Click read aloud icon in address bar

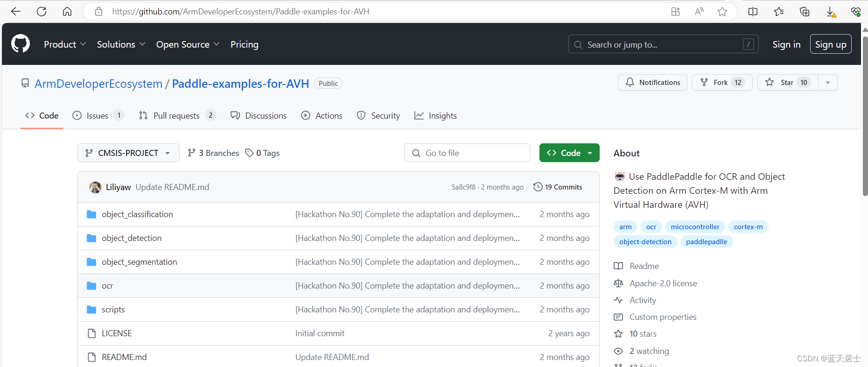pyautogui.click(x=699, y=12)
